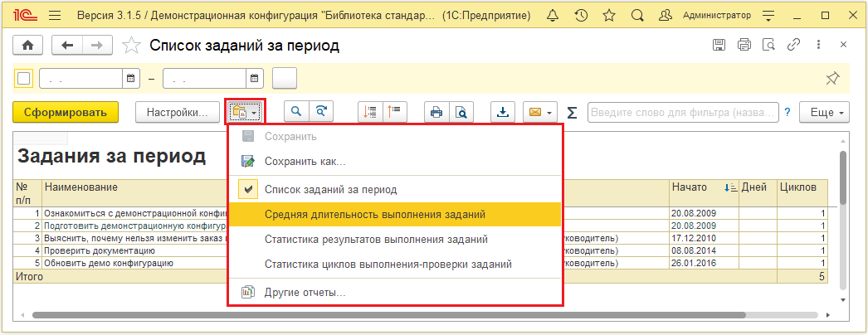Viewport: 868px width, 335px height.
Task: Open the Настройки... button
Action: [x=177, y=112]
